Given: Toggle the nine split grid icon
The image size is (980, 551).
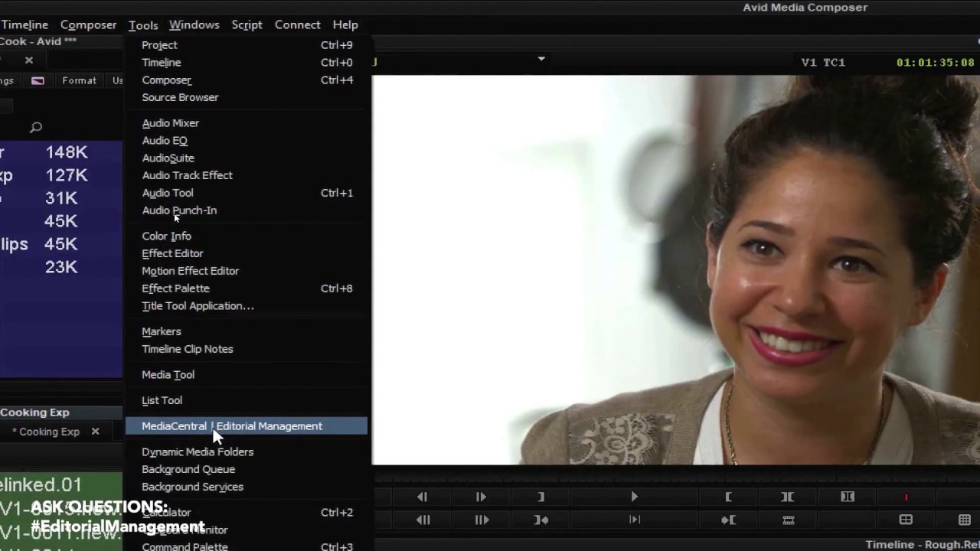Looking at the screenshot, I should pos(965,520).
